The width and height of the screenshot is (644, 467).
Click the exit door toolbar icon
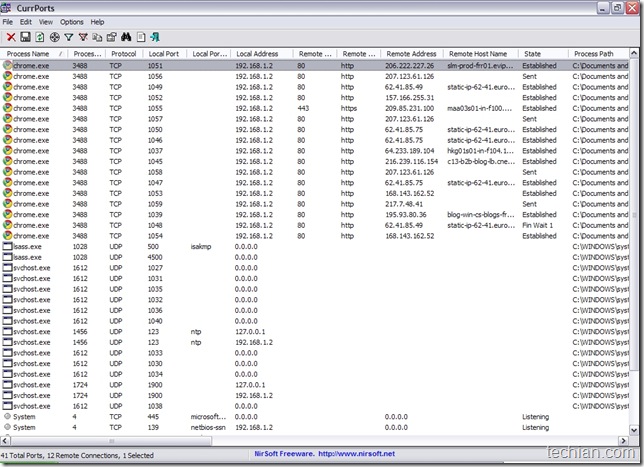(155, 37)
